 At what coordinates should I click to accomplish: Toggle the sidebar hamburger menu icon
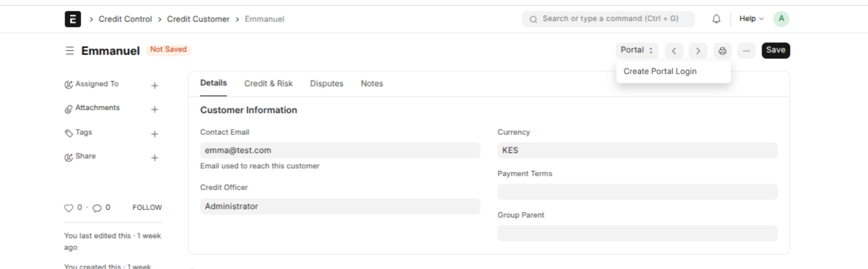tap(70, 50)
